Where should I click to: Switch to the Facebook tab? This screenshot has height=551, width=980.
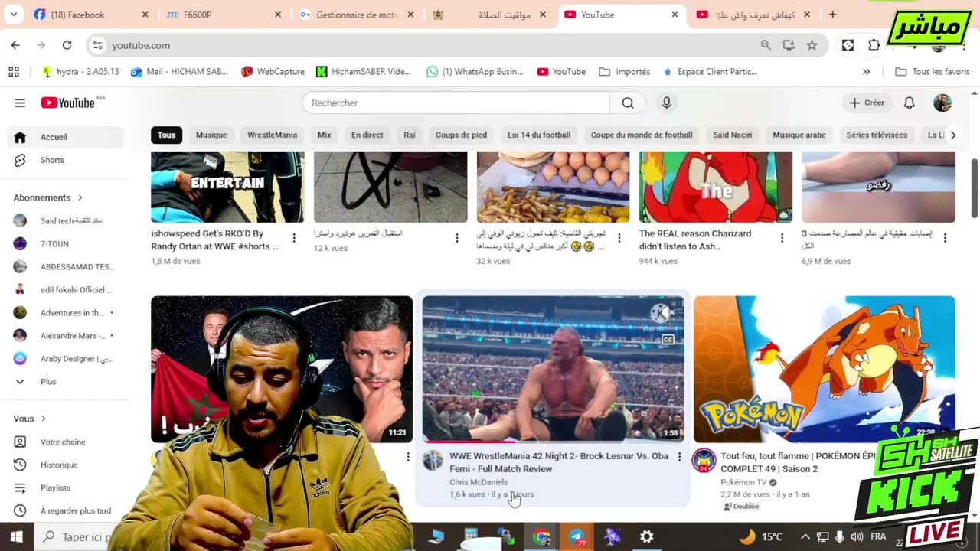tap(90, 15)
